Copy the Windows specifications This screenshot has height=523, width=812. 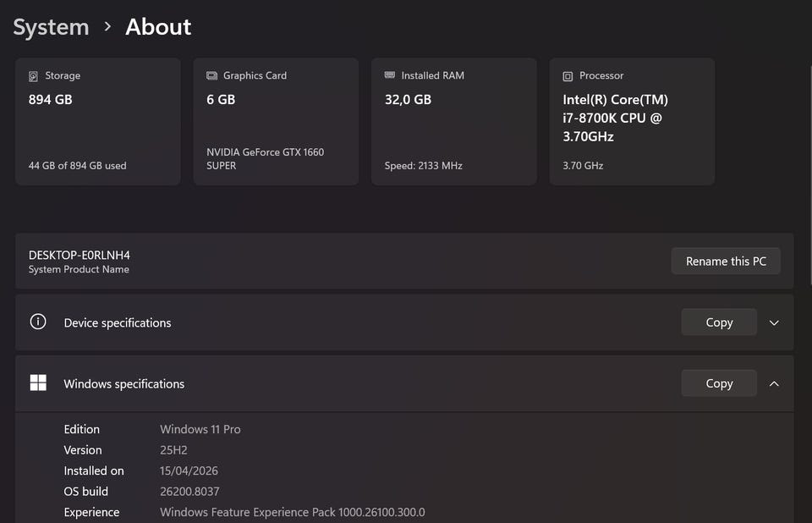point(719,383)
